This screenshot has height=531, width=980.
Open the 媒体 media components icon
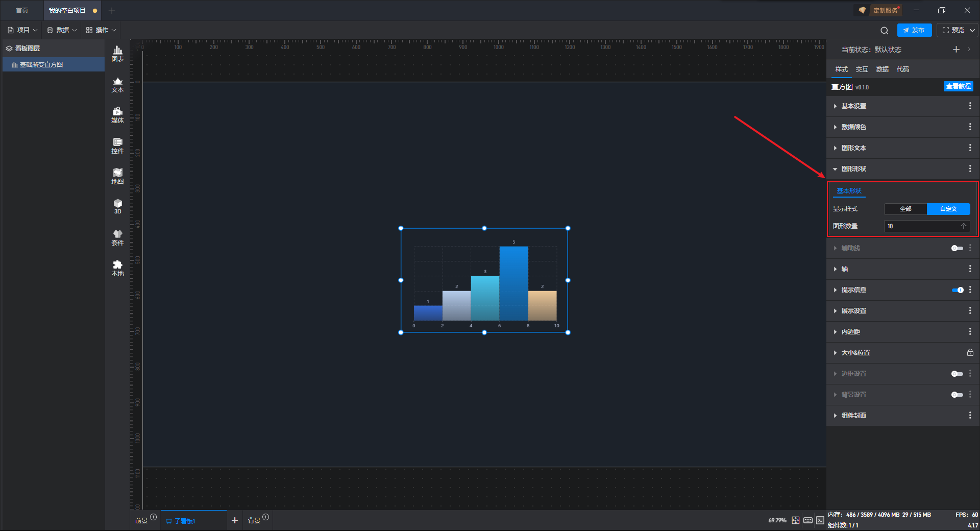117,115
